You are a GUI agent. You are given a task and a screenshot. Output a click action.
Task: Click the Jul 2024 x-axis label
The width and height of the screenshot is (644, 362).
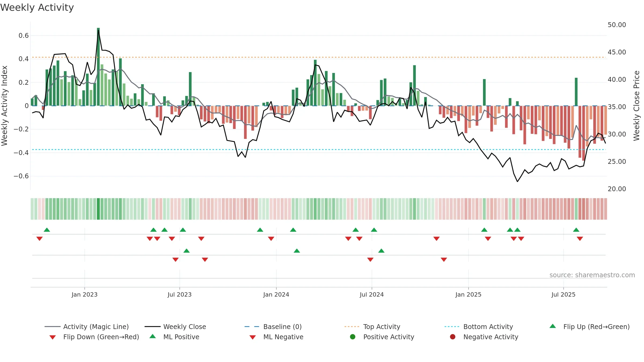[x=372, y=294]
